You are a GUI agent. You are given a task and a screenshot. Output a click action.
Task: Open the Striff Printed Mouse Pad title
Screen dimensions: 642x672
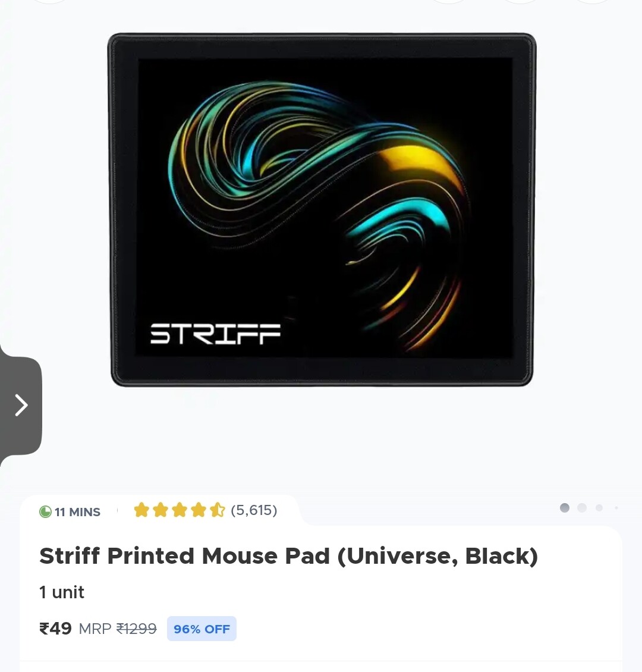pyautogui.click(x=289, y=556)
